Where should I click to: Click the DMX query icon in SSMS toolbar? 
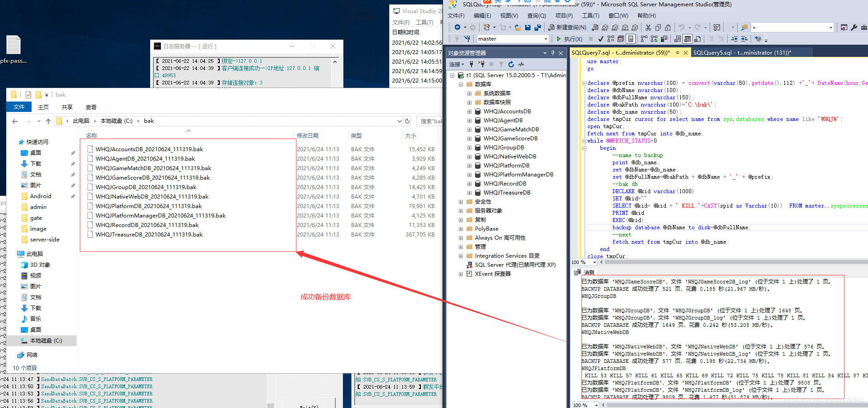coord(615,28)
